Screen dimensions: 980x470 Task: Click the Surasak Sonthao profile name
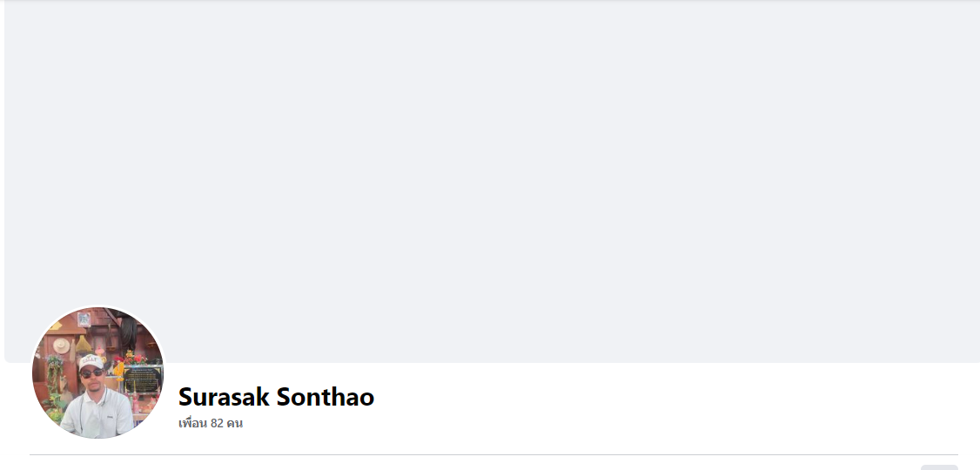pos(276,397)
